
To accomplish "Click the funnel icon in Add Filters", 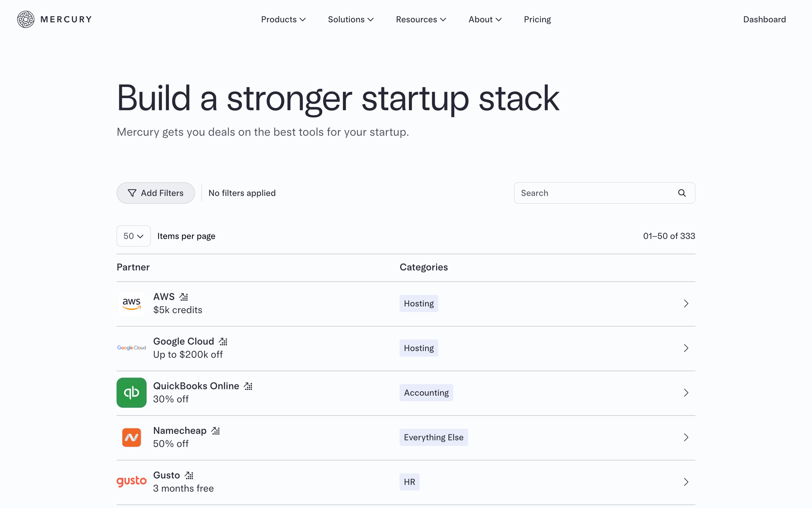I will (x=132, y=193).
